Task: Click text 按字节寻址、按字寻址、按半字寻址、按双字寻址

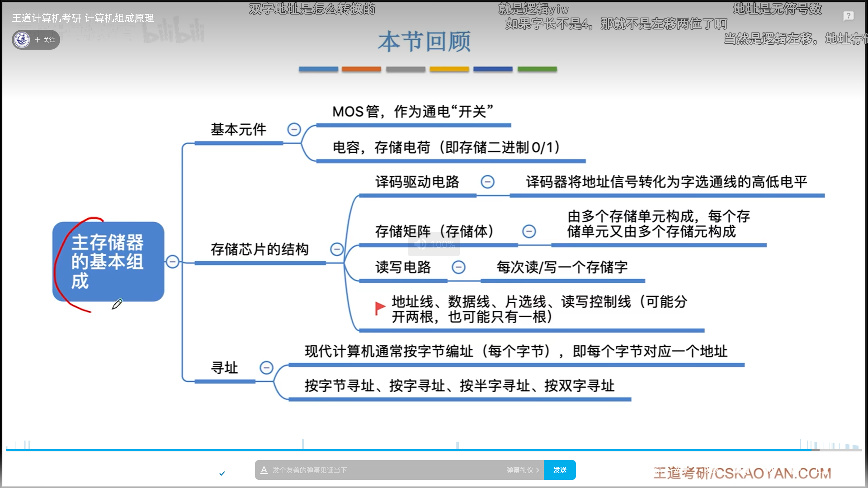Action: pyautogui.click(x=459, y=385)
